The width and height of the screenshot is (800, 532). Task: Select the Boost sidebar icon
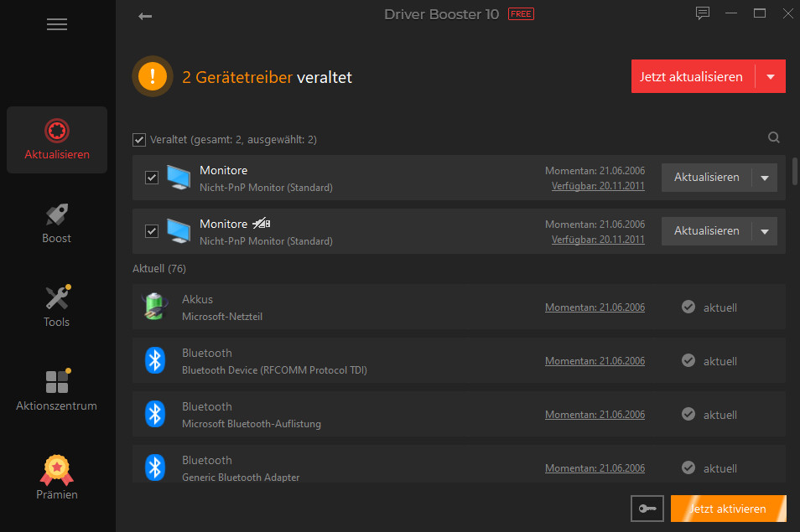coord(56,222)
